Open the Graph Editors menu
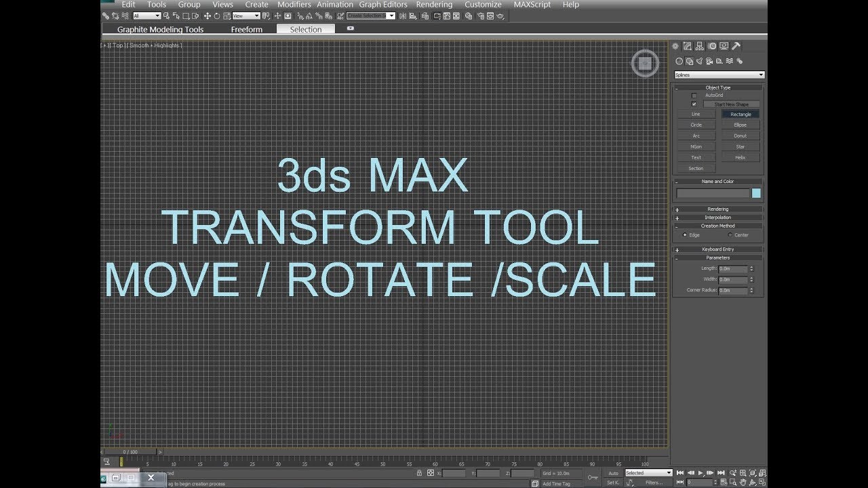The width and height of the screenshot is (868, 488). coord(383,5)
